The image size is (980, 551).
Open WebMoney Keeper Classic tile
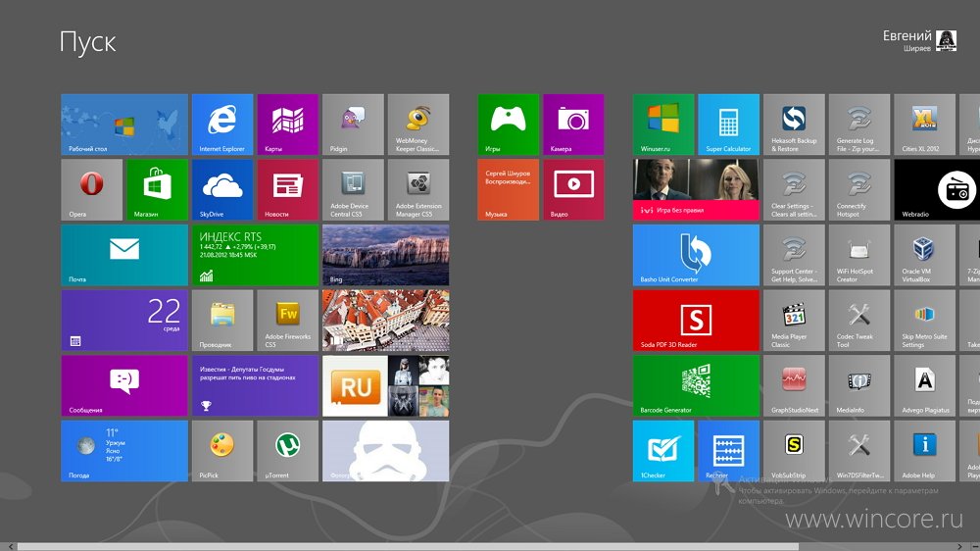418,125
